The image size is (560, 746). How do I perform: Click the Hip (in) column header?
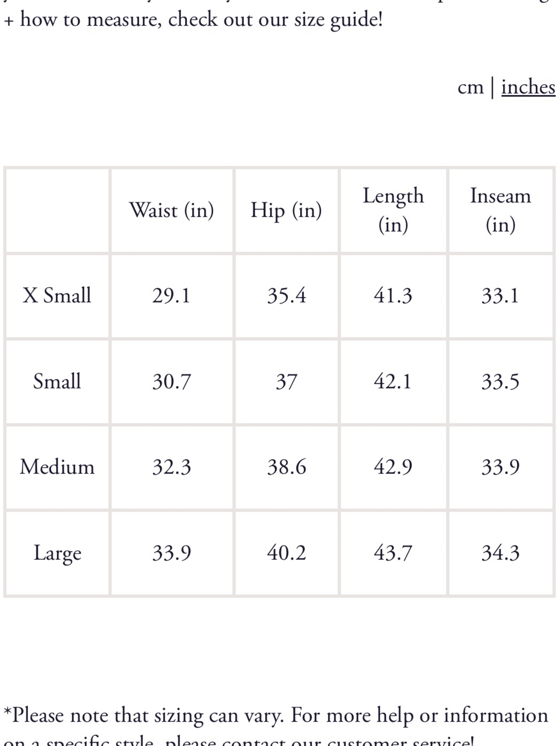[286, 210]
